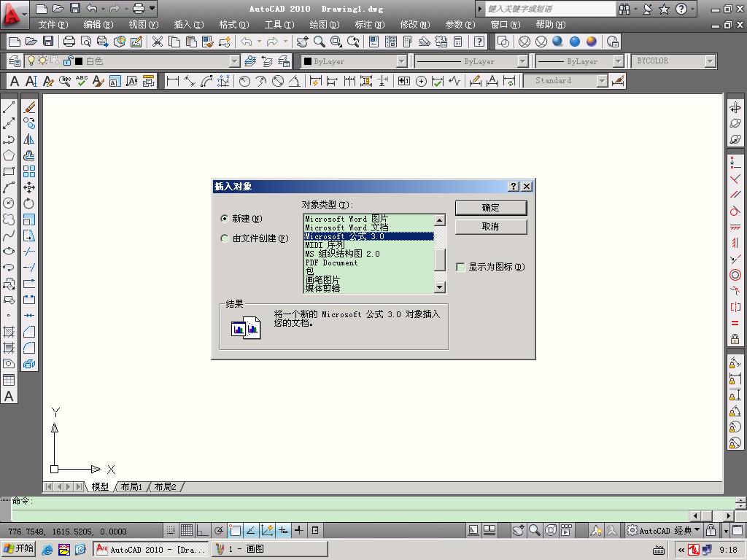Toggle lineweight display in the status bar
Screen dimensions: 747x560
click(x=298, y=530)
